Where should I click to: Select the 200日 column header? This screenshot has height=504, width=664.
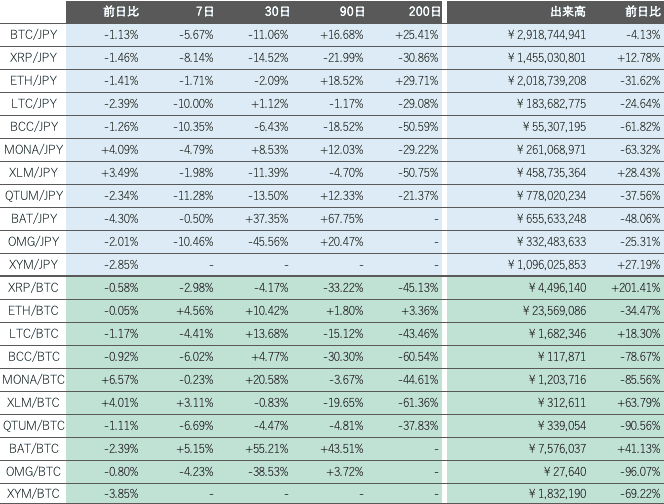[x=424, y=12]
